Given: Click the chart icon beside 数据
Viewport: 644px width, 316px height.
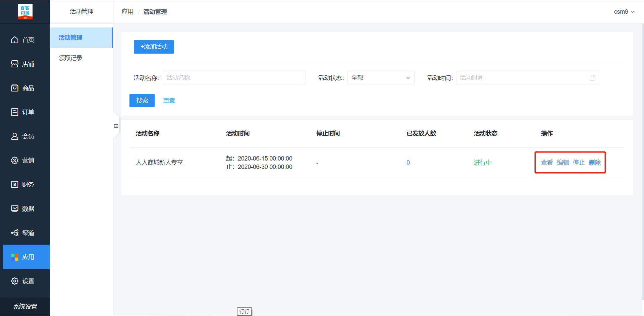Looking at the screenshot, I should [15, 209].
